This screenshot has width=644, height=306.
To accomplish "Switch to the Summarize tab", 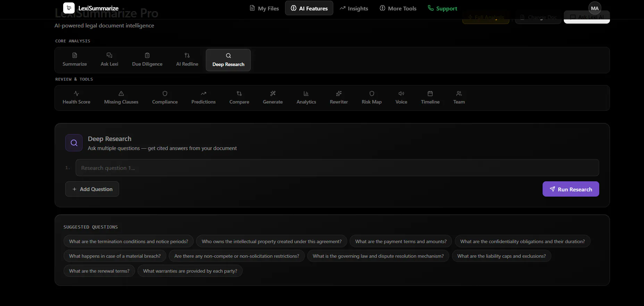I will 75,60.
